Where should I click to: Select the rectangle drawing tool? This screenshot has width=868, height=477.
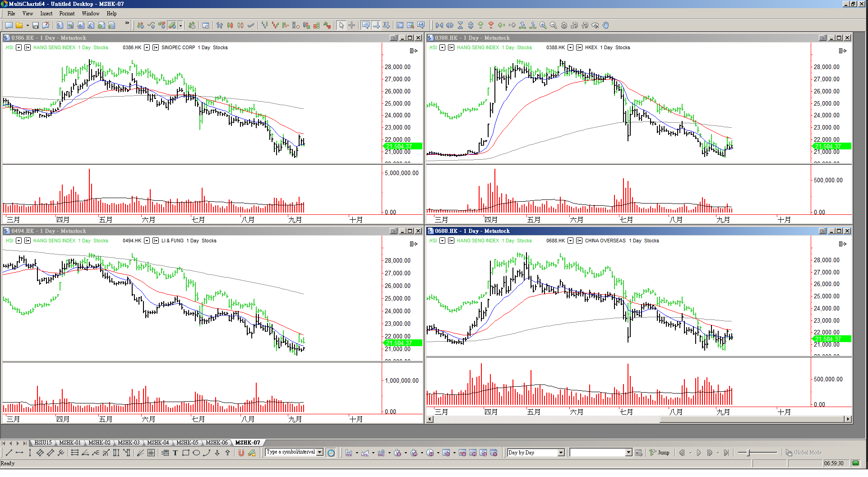pos(186,453)
